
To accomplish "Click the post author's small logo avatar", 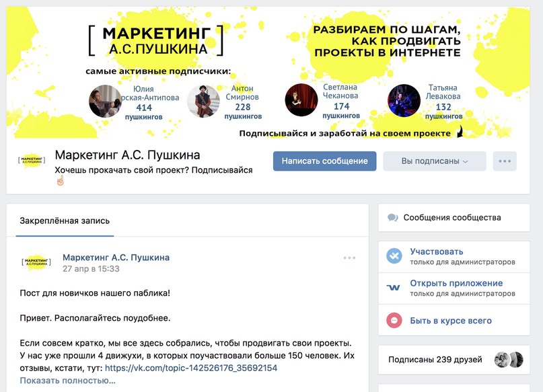I will (x=36, y=262).
